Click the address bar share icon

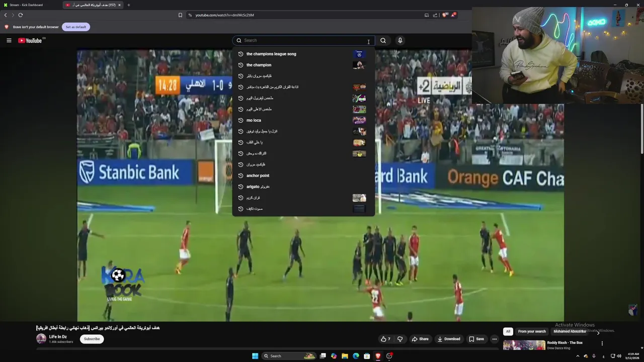pos(435,15)
